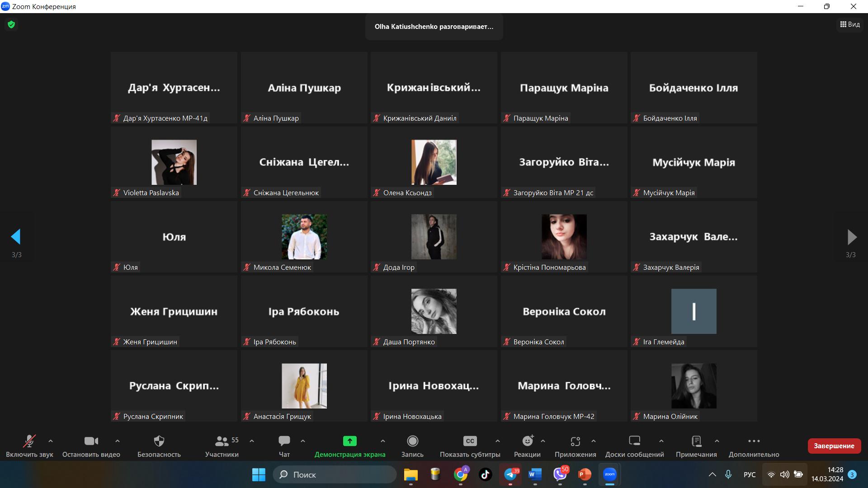Click the green encryption shield icon
868x488 pixels.
click(x=11, y=24)
